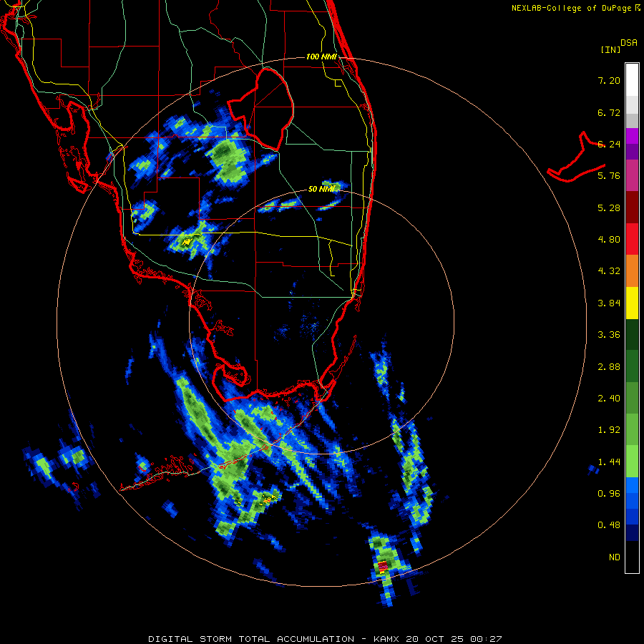
Task: Click the DSA product label above legend
Action: pyautogui.click(x=629, y=42)
